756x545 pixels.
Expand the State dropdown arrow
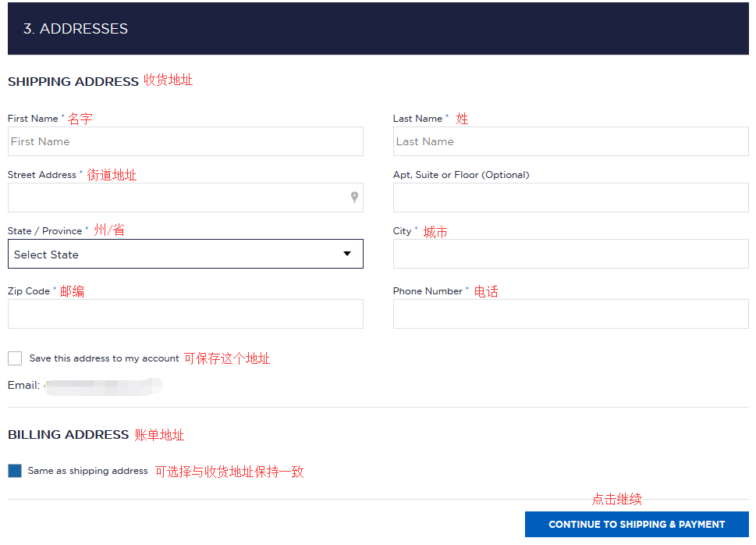(x=347, y=254)
